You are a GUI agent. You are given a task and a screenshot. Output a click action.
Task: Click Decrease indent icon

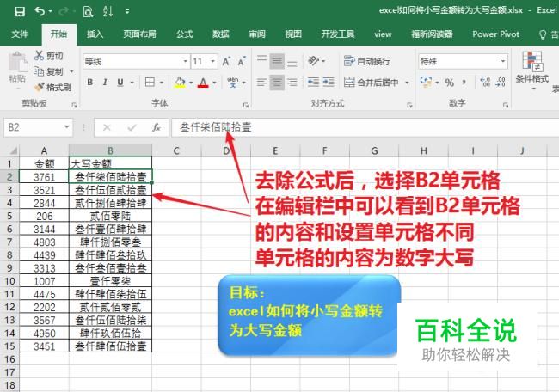click(x=313, y=83)
